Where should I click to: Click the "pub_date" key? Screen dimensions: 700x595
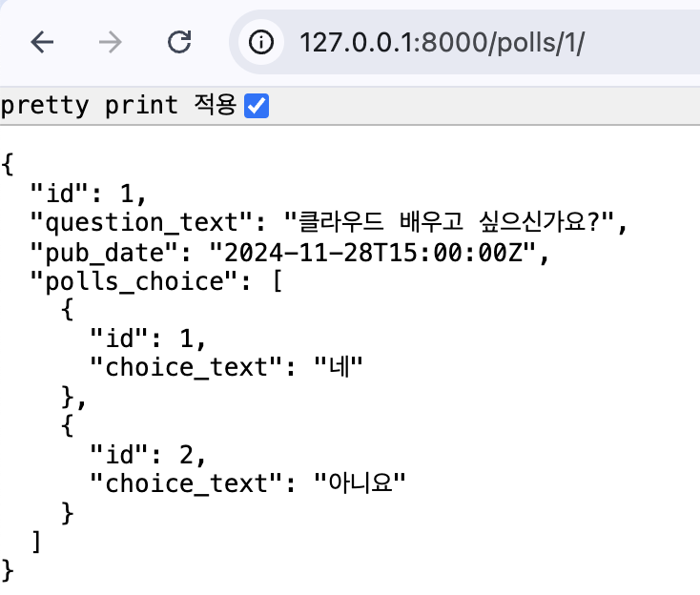[x=104, y=252]
